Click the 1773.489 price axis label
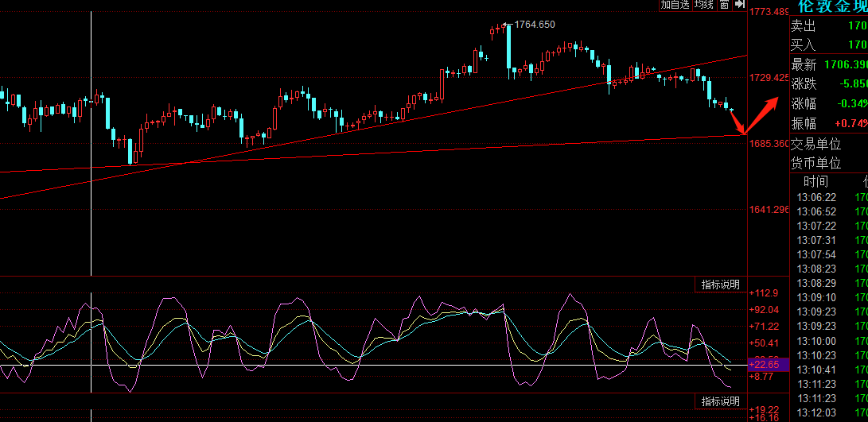Viewport: 868px width, 422px height. [x=769, y=12]
